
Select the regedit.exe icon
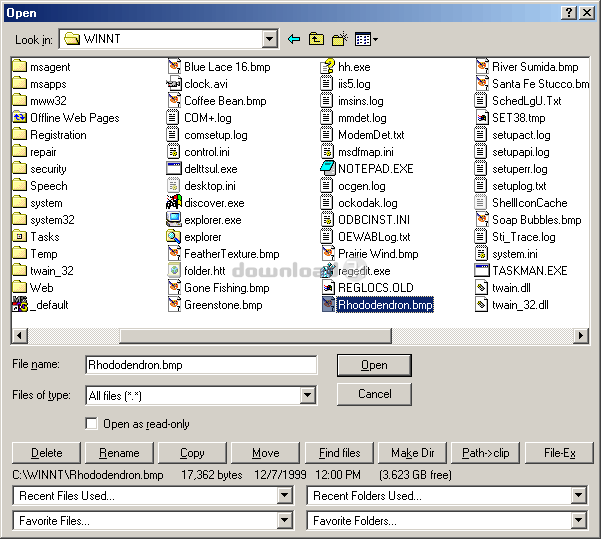tap(328, 271)
